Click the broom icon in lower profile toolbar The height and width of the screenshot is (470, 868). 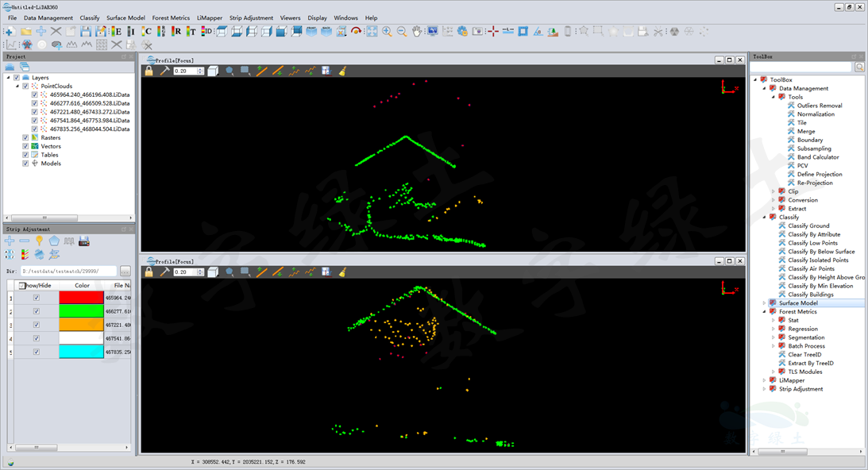(342, 272)
